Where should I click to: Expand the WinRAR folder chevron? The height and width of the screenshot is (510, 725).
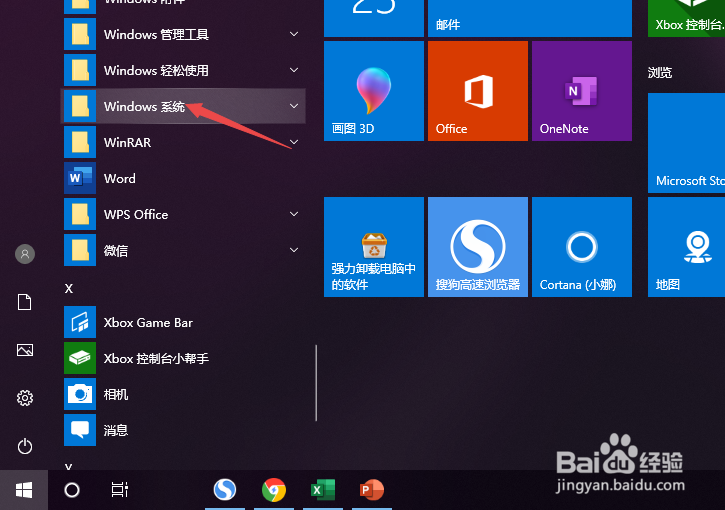click(x=294, y=142)
